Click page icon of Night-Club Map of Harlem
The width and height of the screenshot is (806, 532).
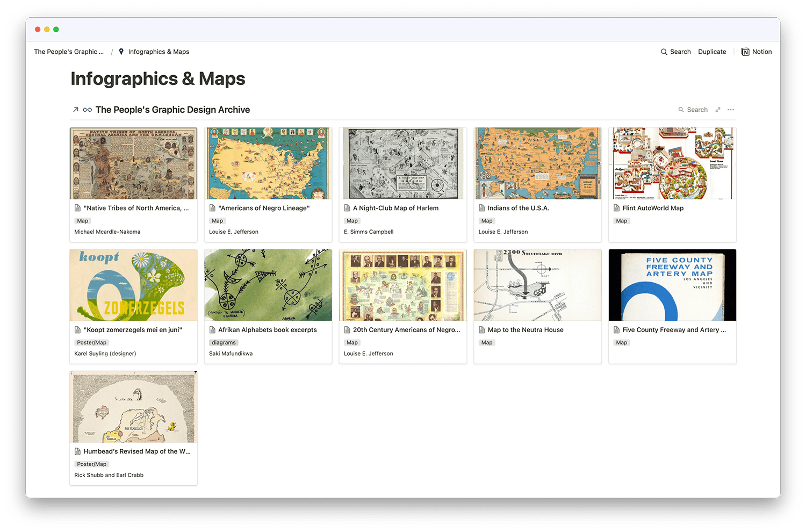click(x=347, y=208)
